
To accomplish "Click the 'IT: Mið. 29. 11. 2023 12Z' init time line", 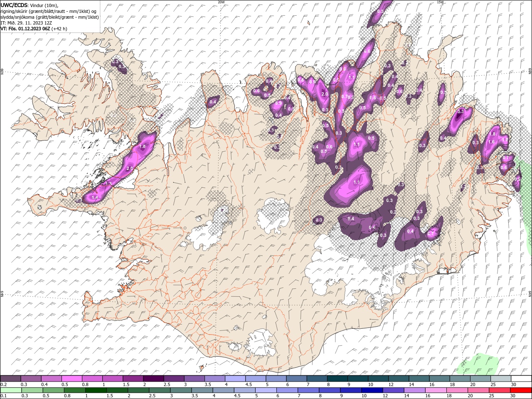I will [x=26, y=23].
